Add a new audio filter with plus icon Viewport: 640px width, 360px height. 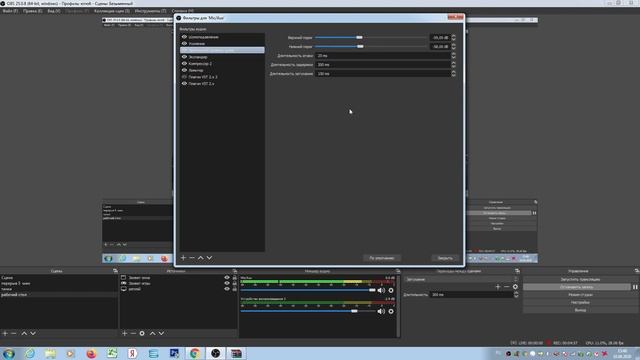(x=183, y=258)
